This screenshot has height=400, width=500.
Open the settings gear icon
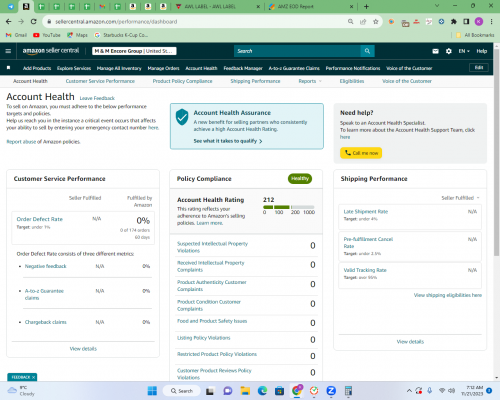(x=449, y=51)
